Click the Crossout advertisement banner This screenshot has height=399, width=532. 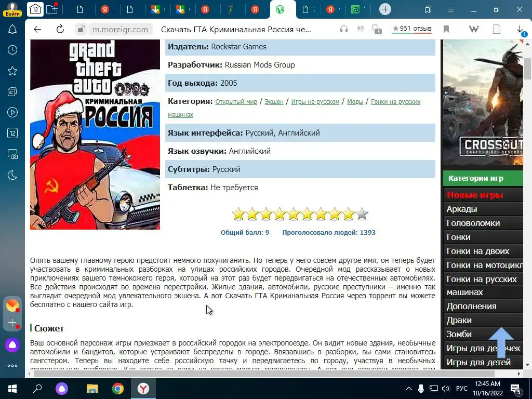click(483, 102)
